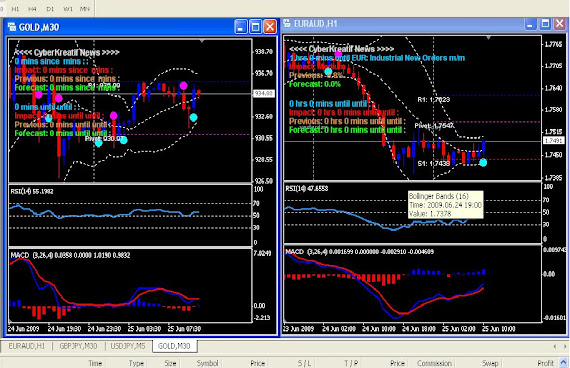570x368 pixels.
Task: Close the EURAUD,H1 chart window
Action: click(559, 24)
